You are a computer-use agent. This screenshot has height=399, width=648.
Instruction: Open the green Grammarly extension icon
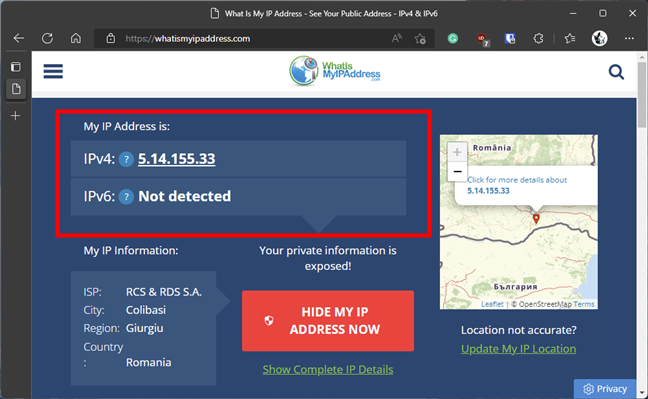tap(453, 38)
